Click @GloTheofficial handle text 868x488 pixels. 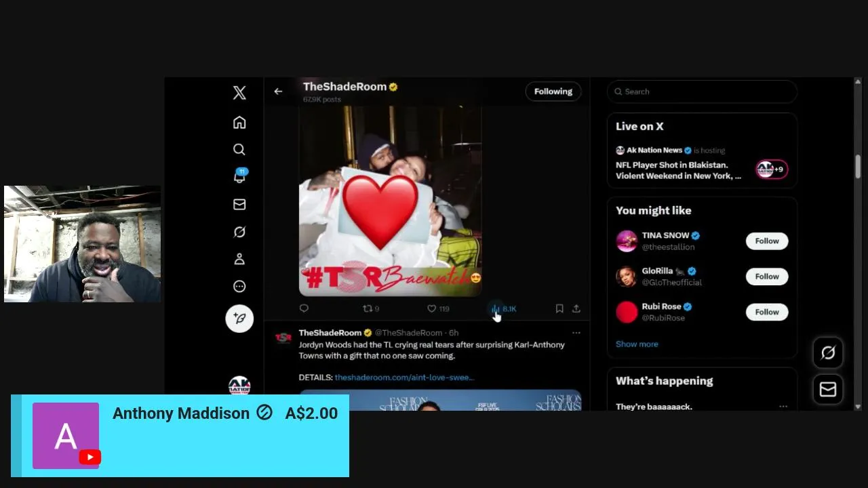(x=672, y=283)
